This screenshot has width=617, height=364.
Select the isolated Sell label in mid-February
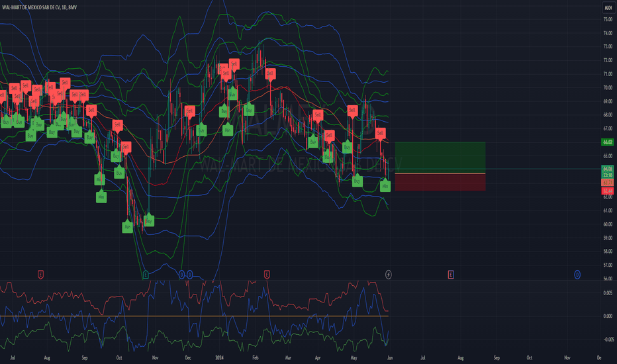click(x=270, y=73)
